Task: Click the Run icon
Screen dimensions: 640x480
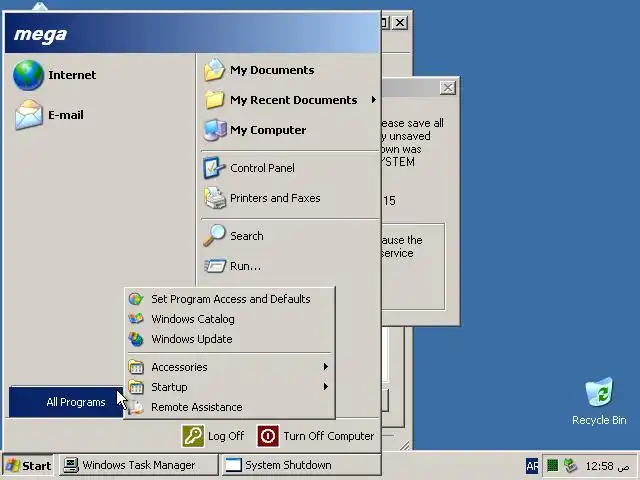Action: tap(215, 266)
